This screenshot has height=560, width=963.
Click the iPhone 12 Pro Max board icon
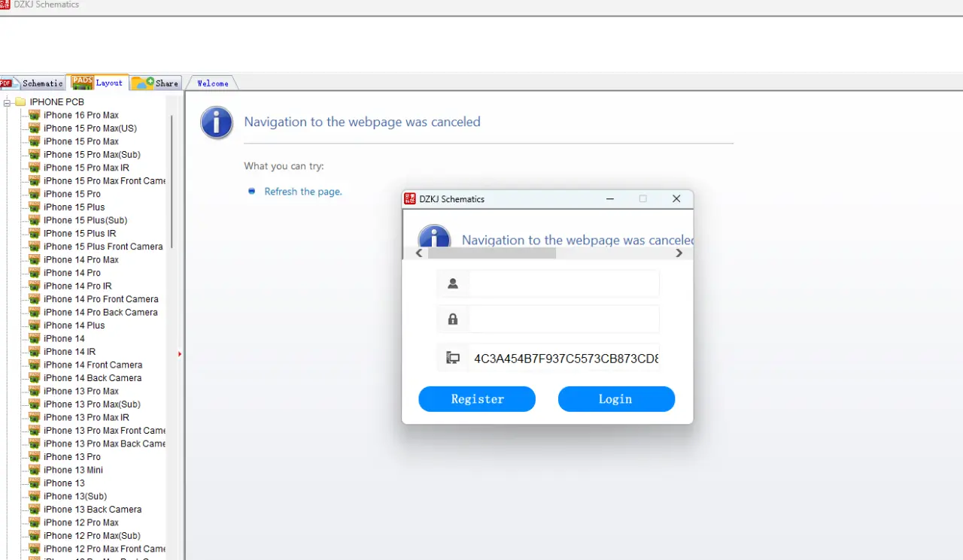[34, 523]
